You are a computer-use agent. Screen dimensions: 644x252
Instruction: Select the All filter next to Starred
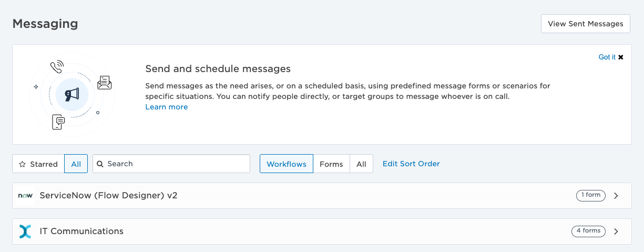coord(76,164)
